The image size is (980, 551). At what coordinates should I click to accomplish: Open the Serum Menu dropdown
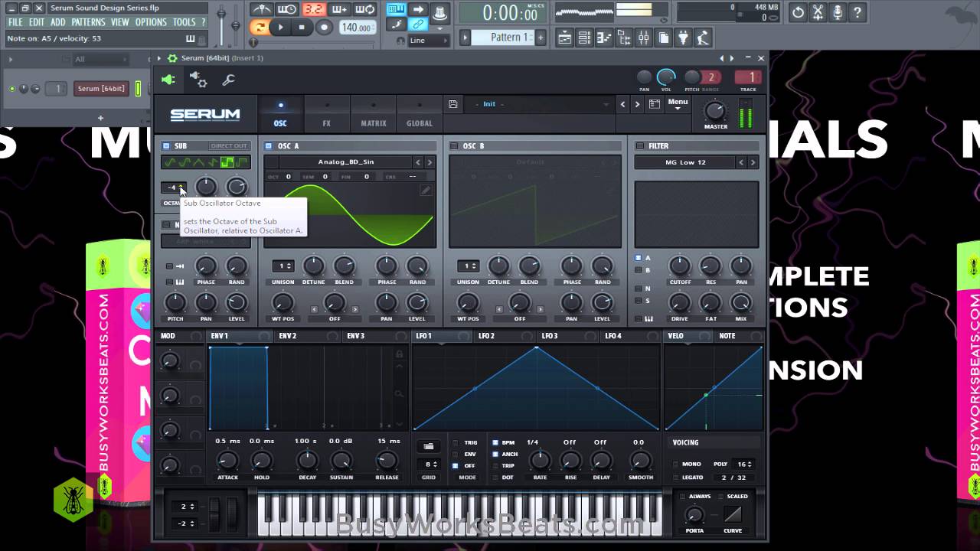678,104
